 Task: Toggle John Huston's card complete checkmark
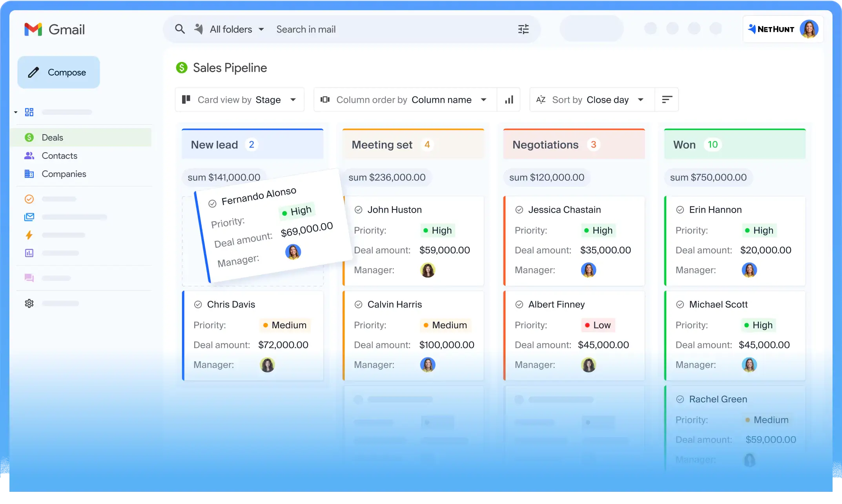click(359, 209)
